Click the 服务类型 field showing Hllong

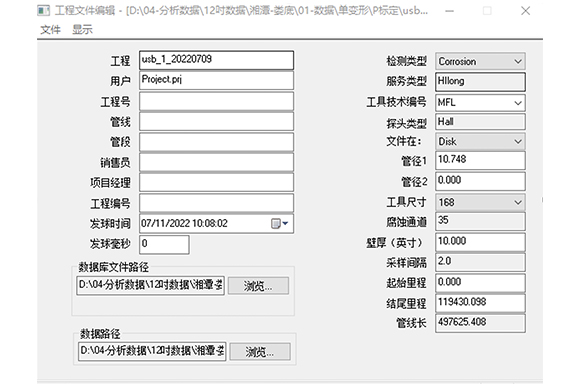coord(480,82)
